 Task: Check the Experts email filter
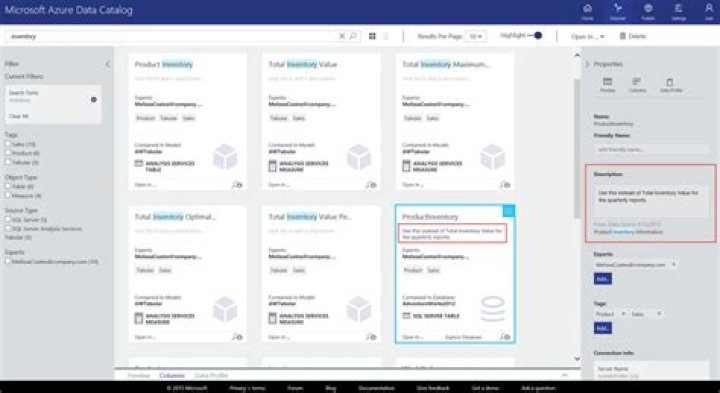tap(8, 261)
